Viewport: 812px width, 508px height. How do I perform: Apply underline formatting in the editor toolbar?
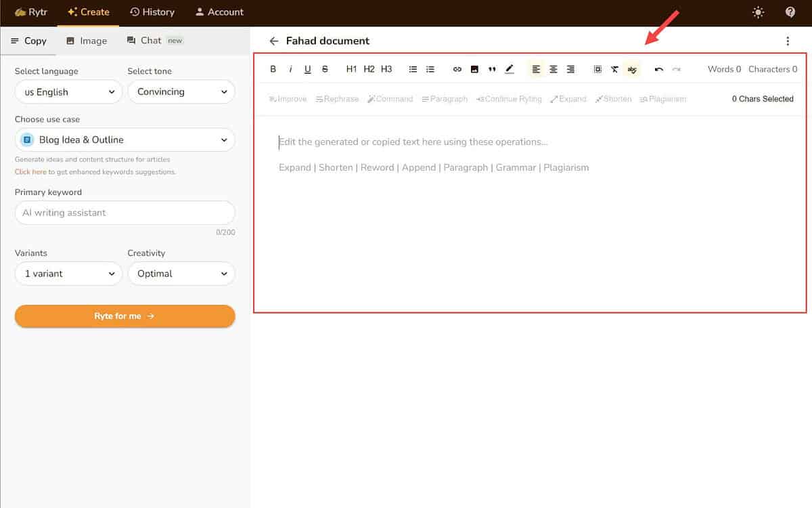(x=308, y=69)
